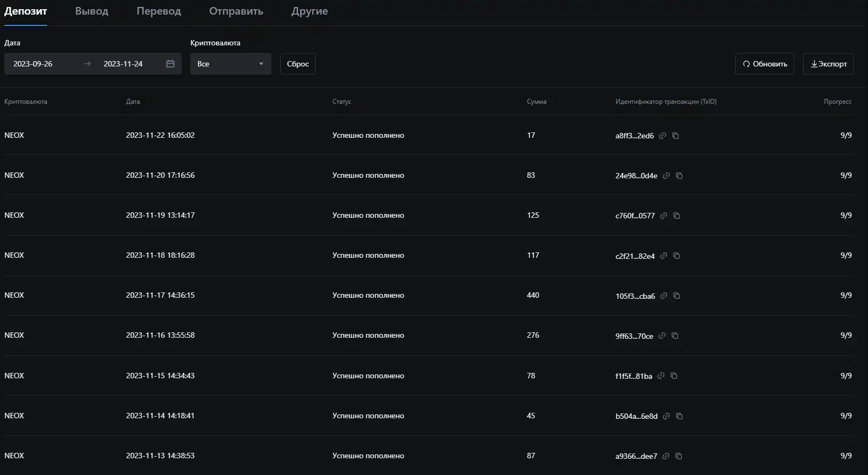
Task: Copy transaction ID f1f5f...81ba
Action: pyautogui.click(x=674, y=376)
